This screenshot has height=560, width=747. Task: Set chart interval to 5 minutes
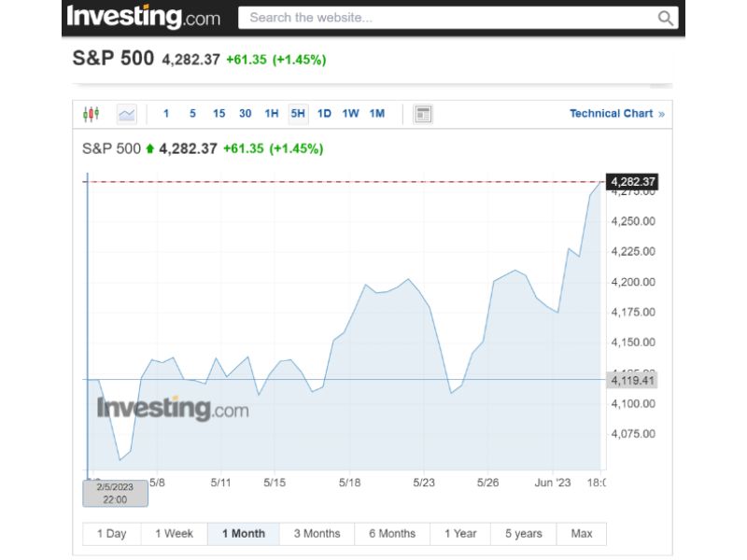tap(192, 114)
